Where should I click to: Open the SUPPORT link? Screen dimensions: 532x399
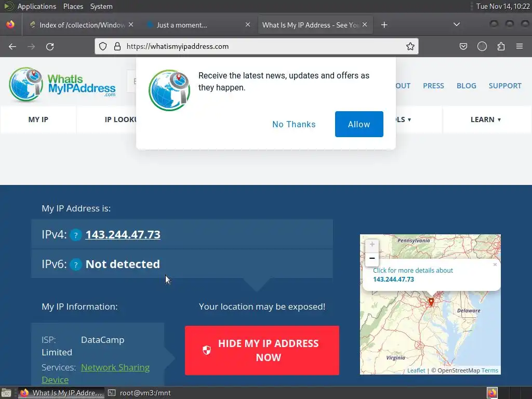click(505, 86)
